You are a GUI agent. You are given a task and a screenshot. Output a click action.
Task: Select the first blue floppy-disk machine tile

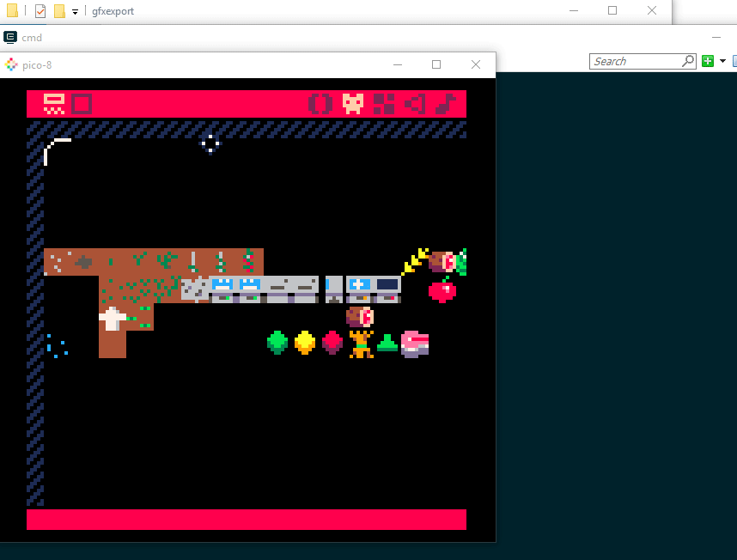[x=222, y=283]
